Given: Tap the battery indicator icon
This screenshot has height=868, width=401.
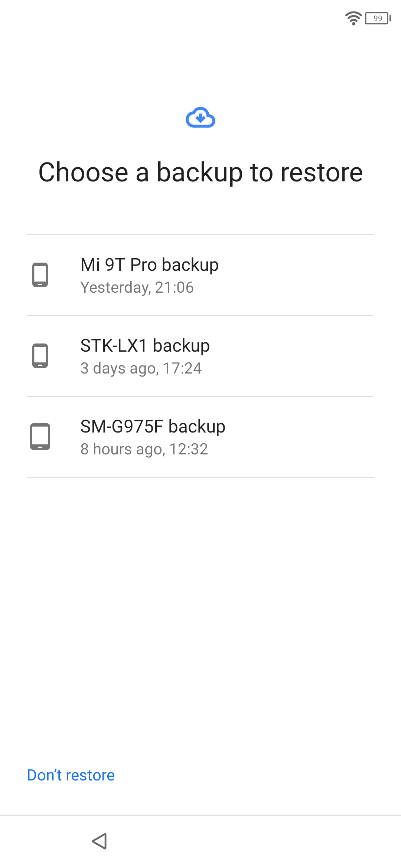Looking at the screenshot, I should click(x=378, y=18).
